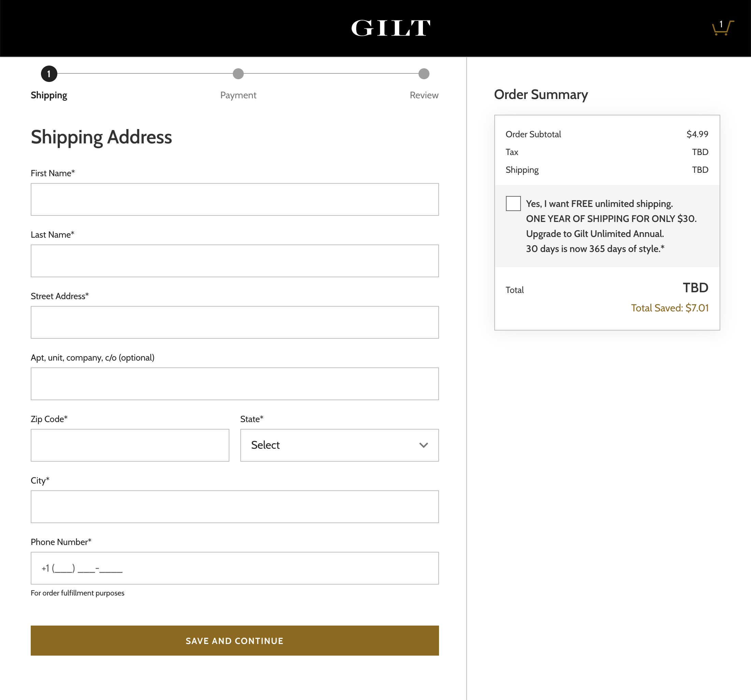Click the First Name input field
The height and width of the screenshot is (700, 751).
click(235, 199)
